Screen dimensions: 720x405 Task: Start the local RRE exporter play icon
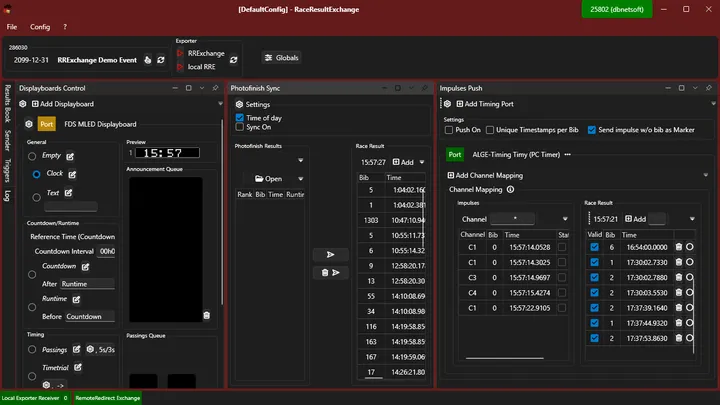(x=180, y=67)
